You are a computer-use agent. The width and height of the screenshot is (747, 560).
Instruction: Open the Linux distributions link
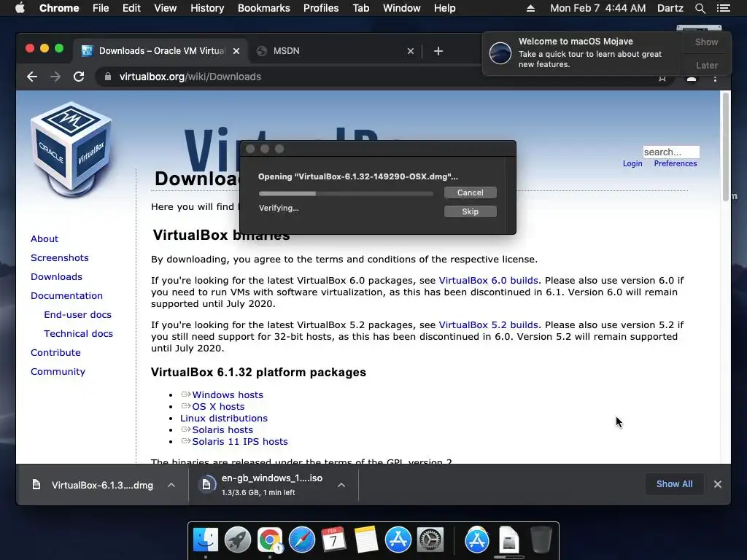click(x=224, y=418)
